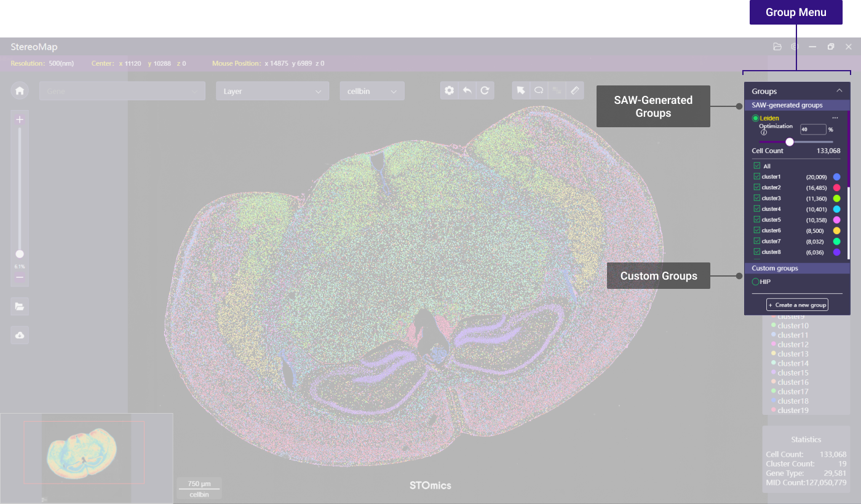This screenshot has height=504, width=861.
Task: Click the Home icon button
Action: (20, 91)
